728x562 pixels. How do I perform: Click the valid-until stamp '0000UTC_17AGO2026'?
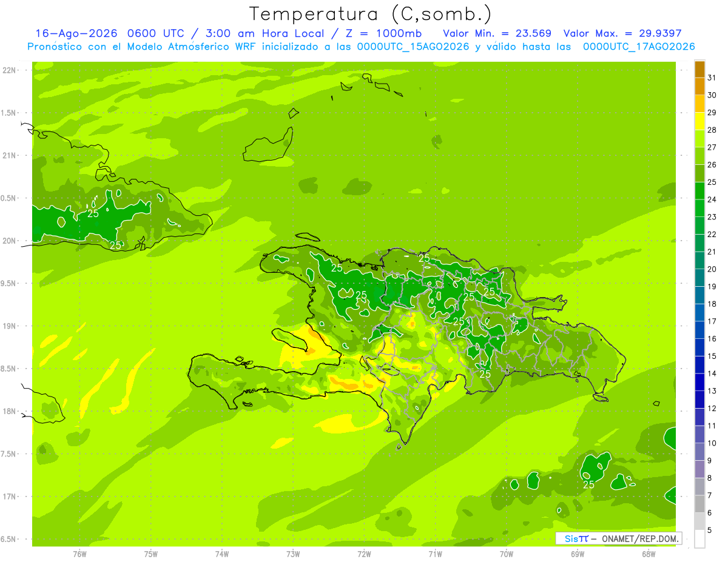point(639,47)
